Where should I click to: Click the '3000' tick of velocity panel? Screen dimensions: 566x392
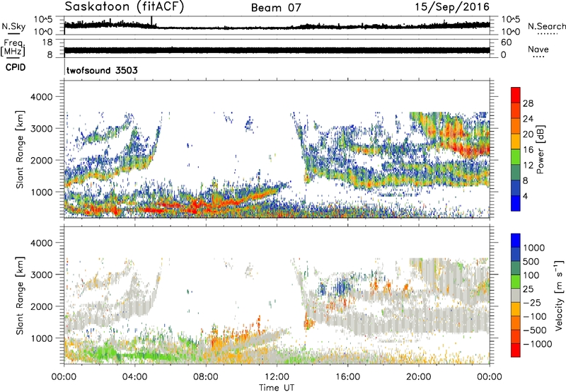(41, 275)
